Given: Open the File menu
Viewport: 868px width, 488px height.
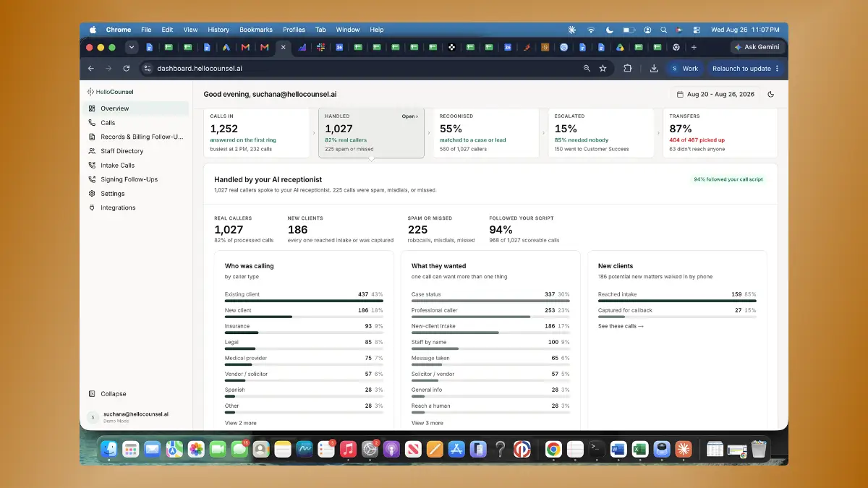Looking at the screenshot, I should click(x=146, y=30).
